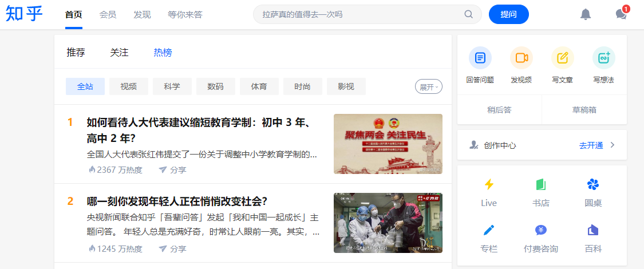This screenshot has height=269, width=644.
Task: Share the second hot question via 分享
Action: point(172,249)
